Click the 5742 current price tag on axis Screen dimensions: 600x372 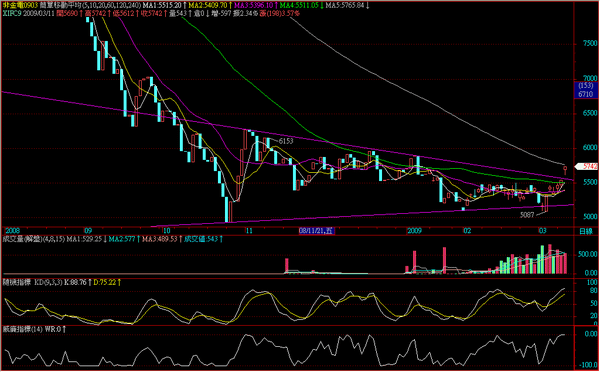pyautogui.click(x=587, y=166)
